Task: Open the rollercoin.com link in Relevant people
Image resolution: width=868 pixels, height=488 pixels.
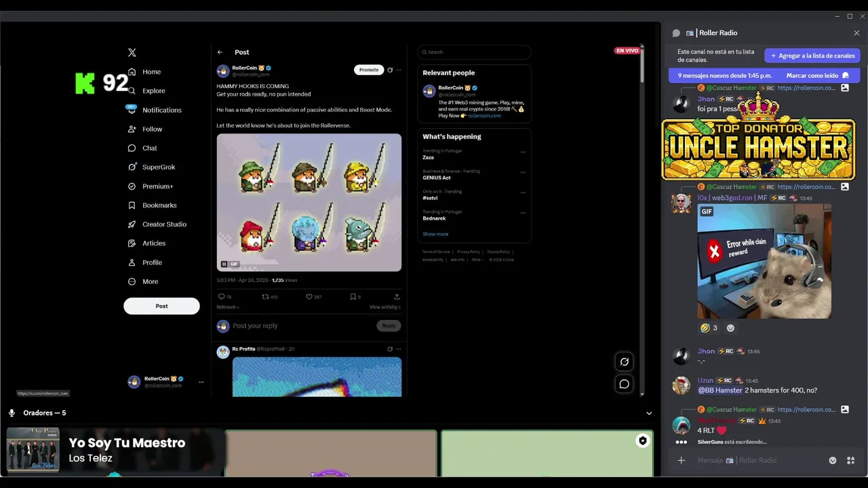Action: (x=484, y=116)
